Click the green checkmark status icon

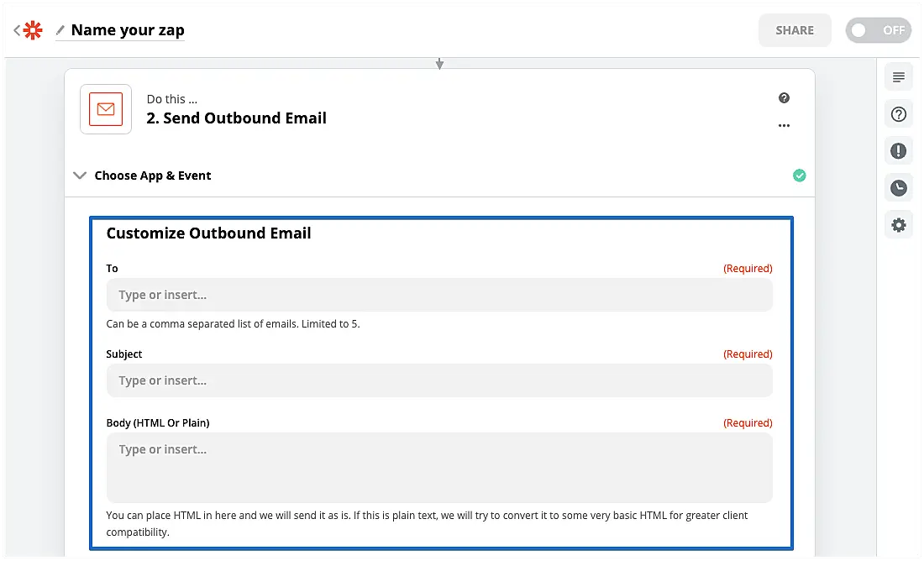pos(799,176)
